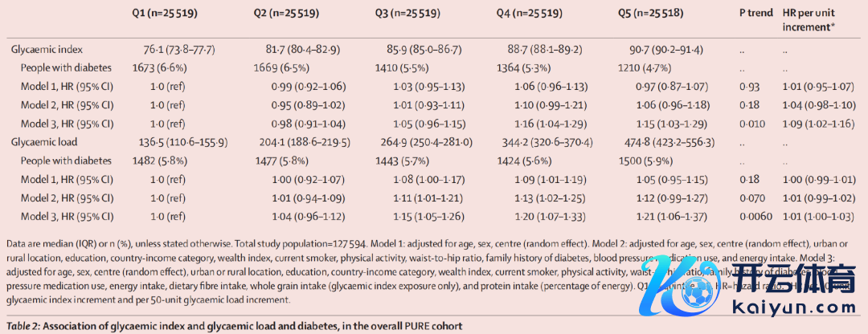Click the P trend column header
Screen dimensions: 868x334
(756, 14)
